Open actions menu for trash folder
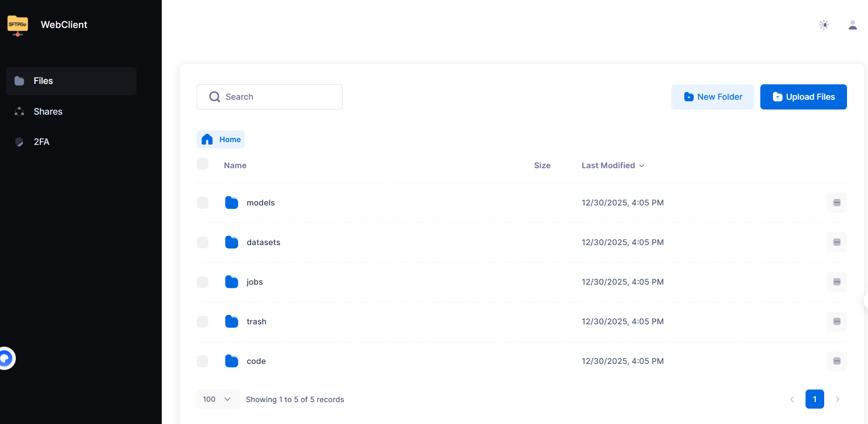This screenshot has width=868, height=424. 836,321
